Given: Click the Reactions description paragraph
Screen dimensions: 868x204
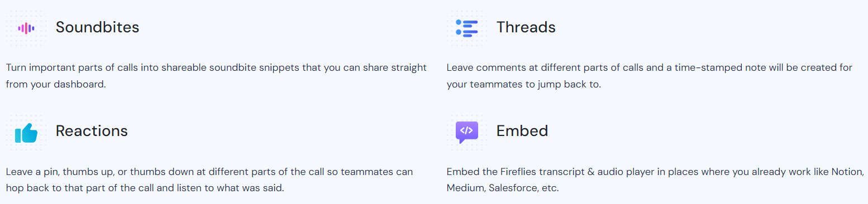Looking at the screenshot, I should pyautogui.click(x=209, y=179).
